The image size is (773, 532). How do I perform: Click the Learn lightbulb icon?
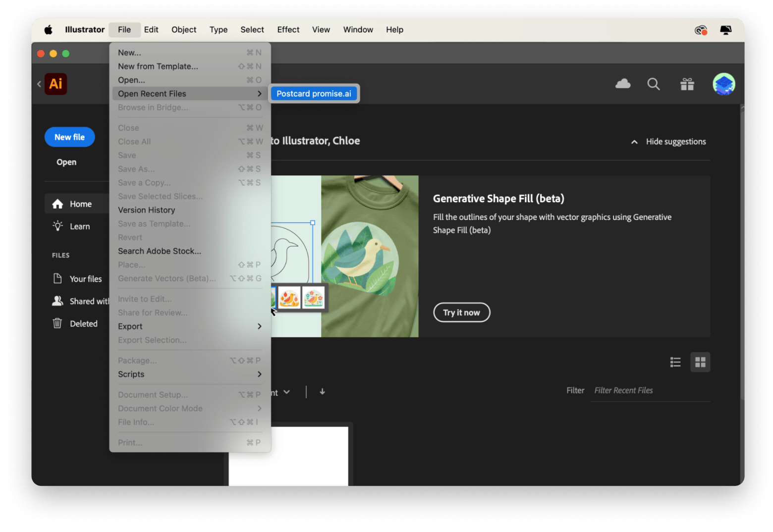57,226
